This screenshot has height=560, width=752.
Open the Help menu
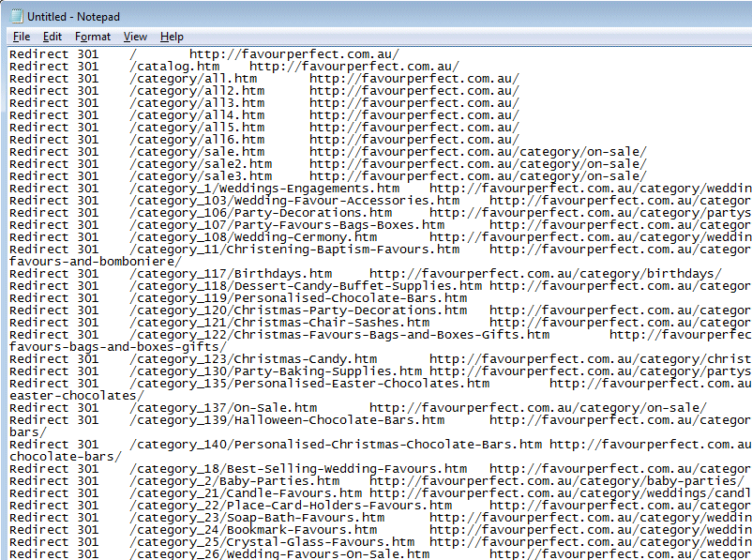(172, 37)
